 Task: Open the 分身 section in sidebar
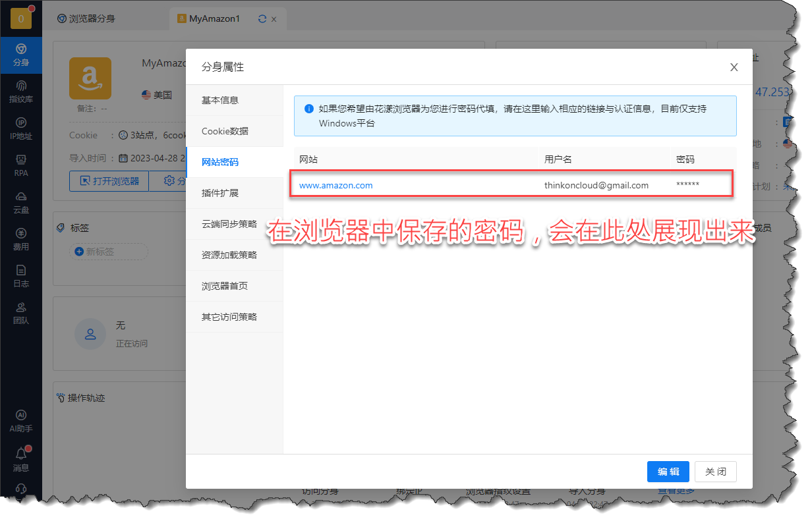21,55
